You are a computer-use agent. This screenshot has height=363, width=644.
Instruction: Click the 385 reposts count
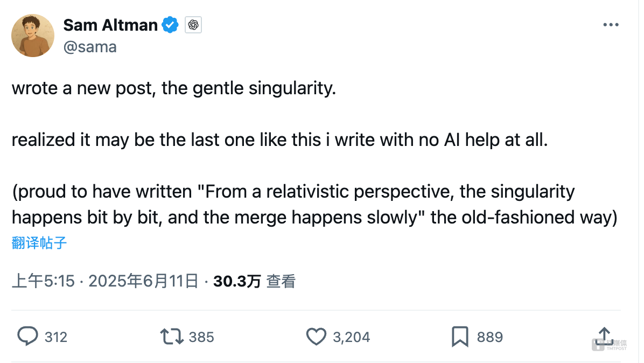201,337
